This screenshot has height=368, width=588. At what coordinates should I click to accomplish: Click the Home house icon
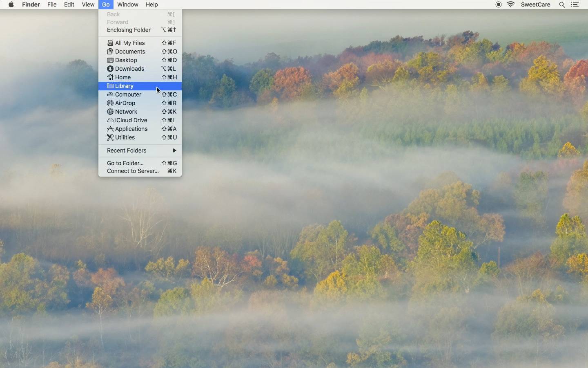(110, 77)
